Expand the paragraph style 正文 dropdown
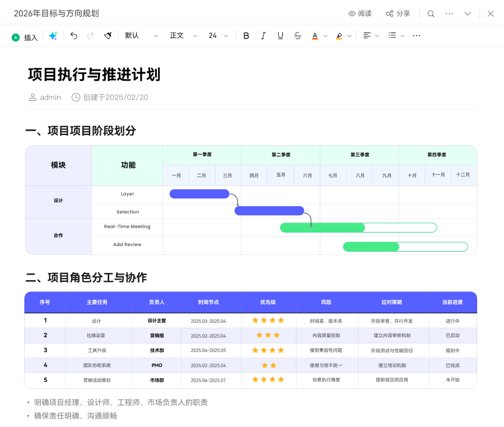 (184, 36)
